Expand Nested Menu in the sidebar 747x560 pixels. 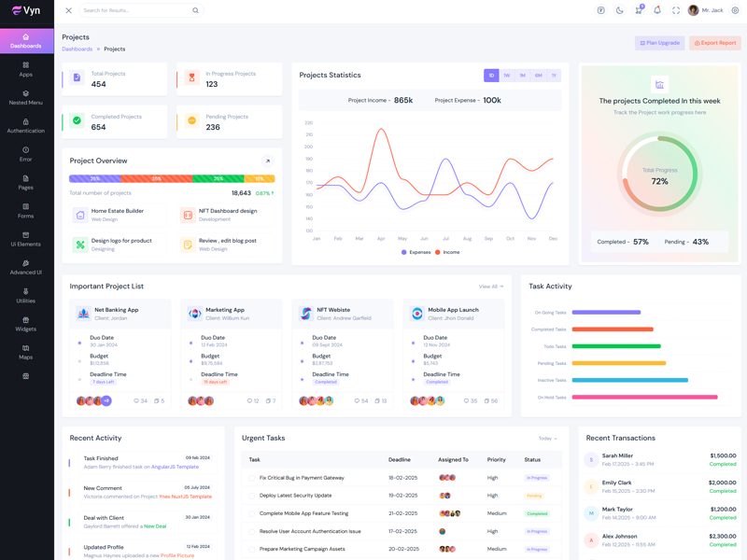click(x=26, y=97)
